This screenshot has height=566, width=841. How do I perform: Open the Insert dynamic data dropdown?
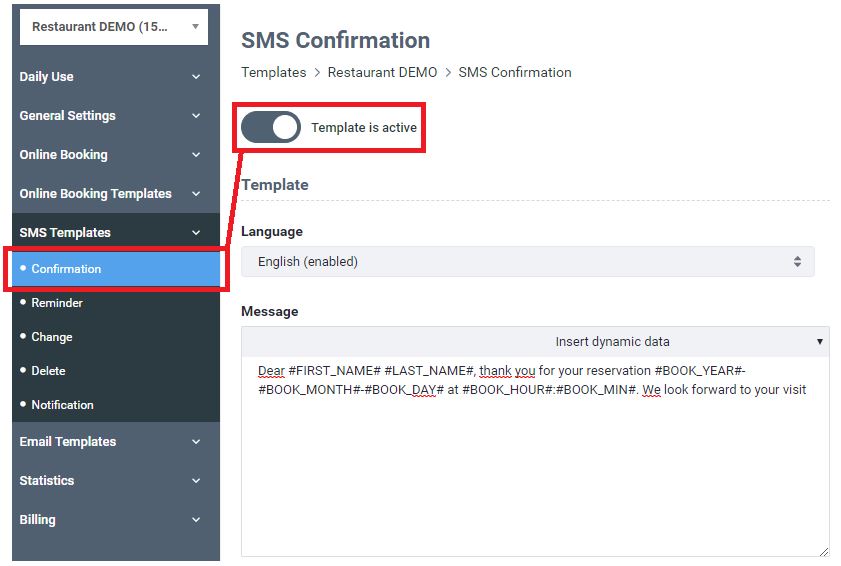[x=535, y=342]
